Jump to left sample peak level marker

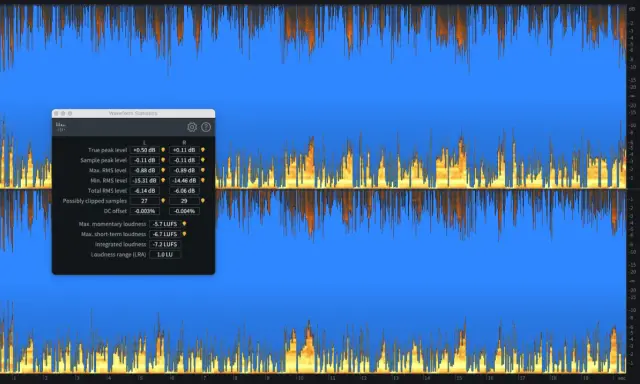click(163, 160)
